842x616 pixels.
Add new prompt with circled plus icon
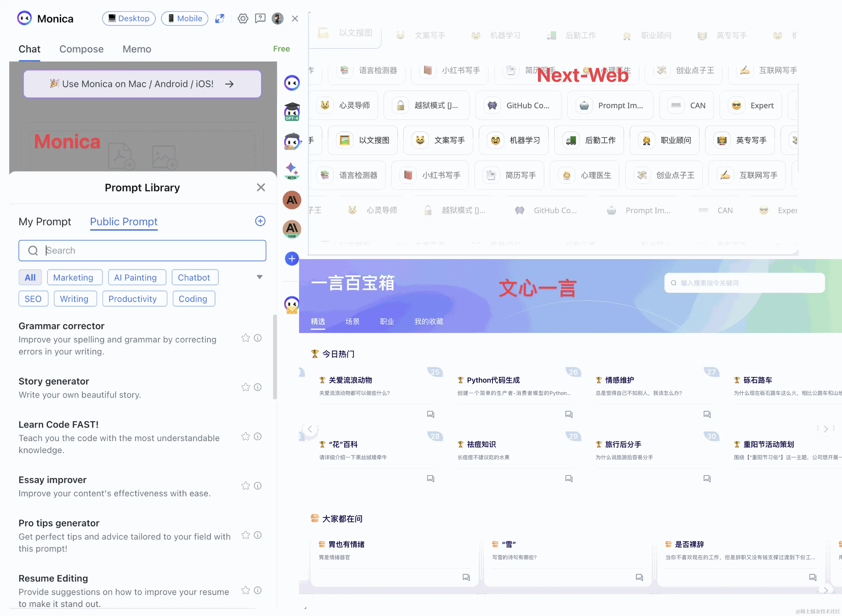[x=260, y=221]
